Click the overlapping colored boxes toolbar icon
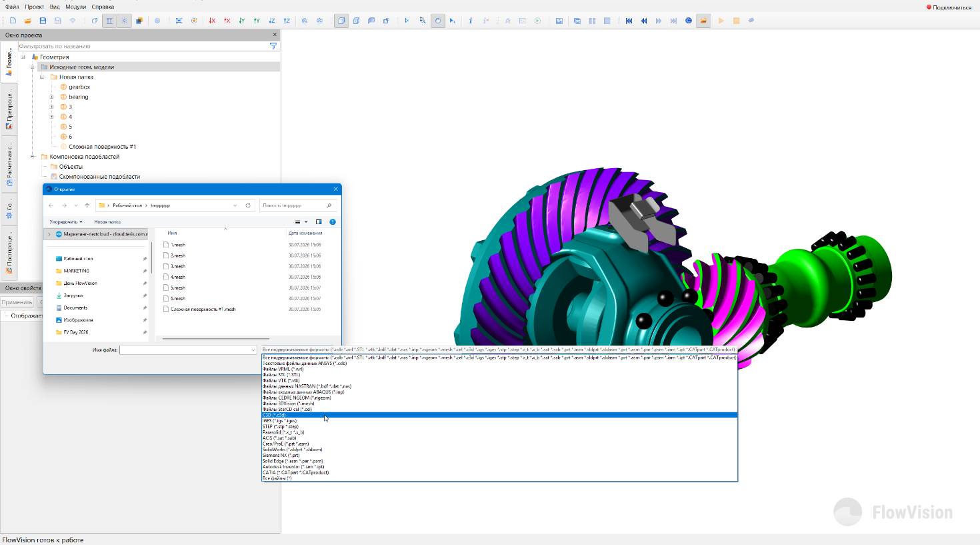Image resolution: width=980 pixels, height=545 pixels. click(139, 21)
